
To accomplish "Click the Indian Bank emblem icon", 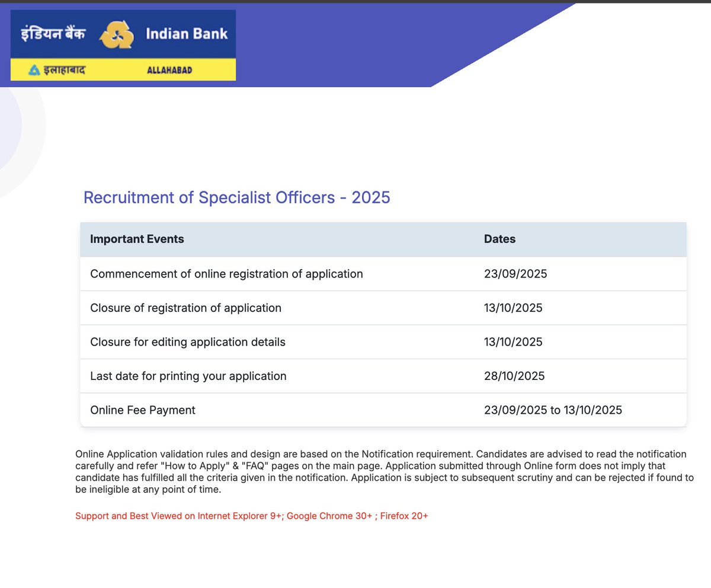I will click(x=117, y=35).
